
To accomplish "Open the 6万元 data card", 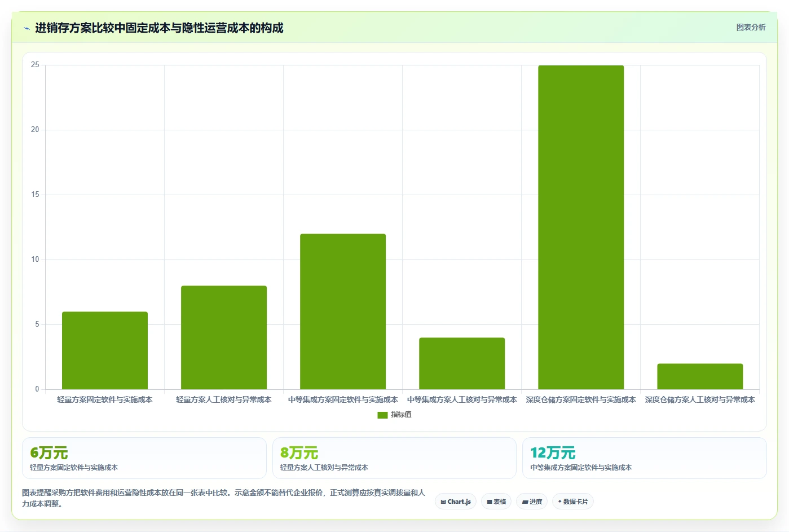I will click(144, 458).
